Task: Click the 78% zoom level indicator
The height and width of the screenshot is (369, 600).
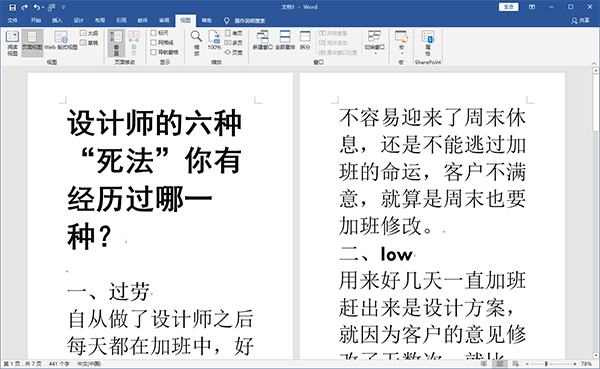Action: (586, 364)
